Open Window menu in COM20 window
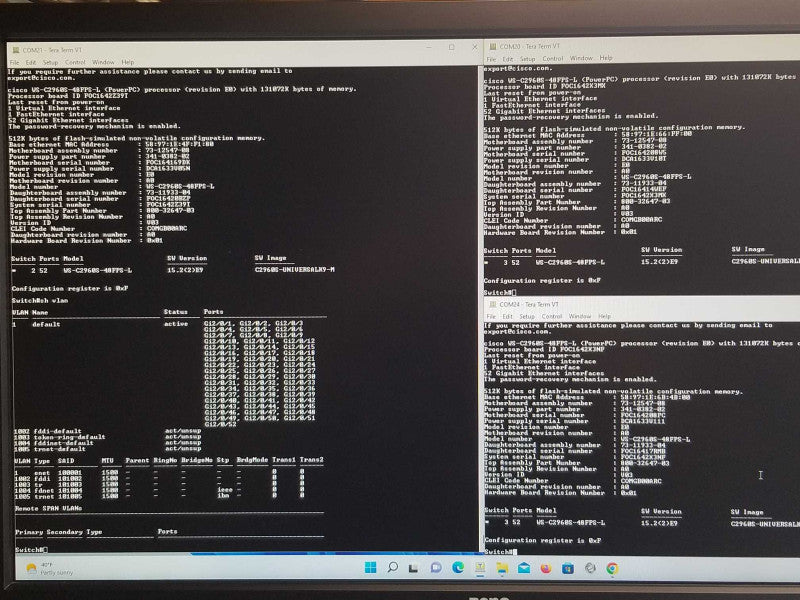 tap(581, 58)
